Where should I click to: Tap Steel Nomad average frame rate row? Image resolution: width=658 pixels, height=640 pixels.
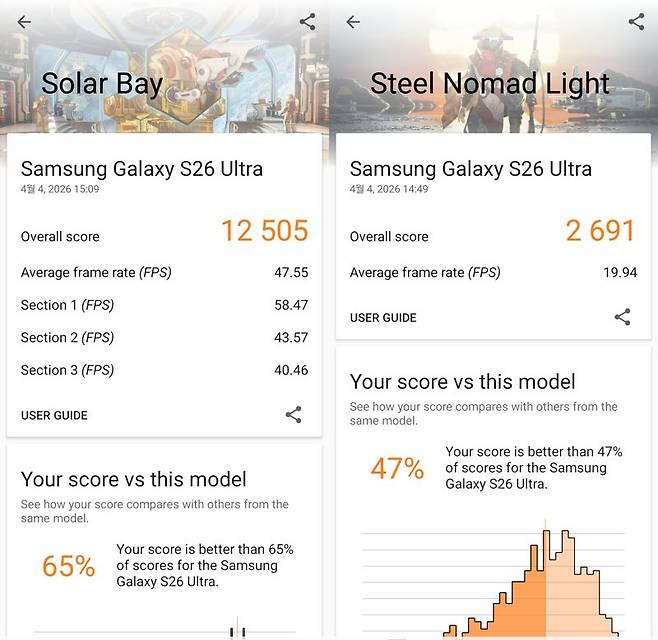(x=492, y=272)
